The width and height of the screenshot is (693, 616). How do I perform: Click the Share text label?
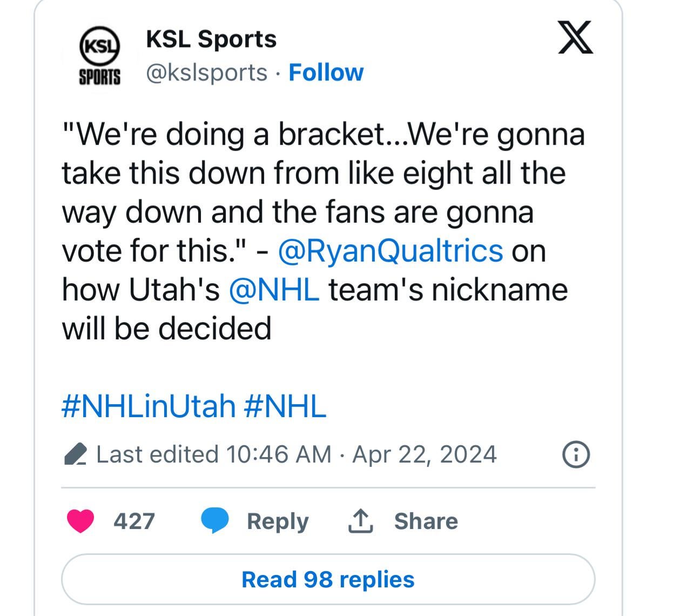click(x=426, y=521)
